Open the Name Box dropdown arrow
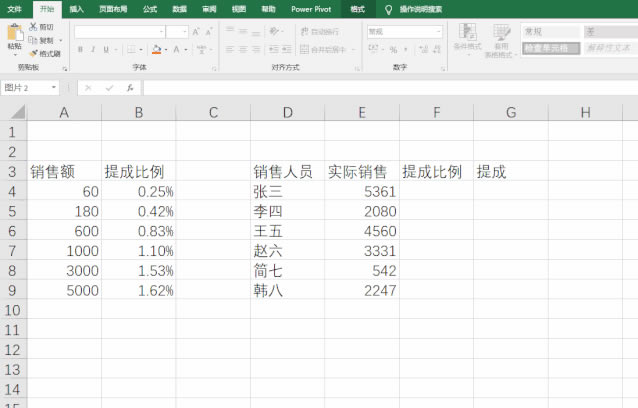This screenshot has width=638, height=408. click(53, 87)
